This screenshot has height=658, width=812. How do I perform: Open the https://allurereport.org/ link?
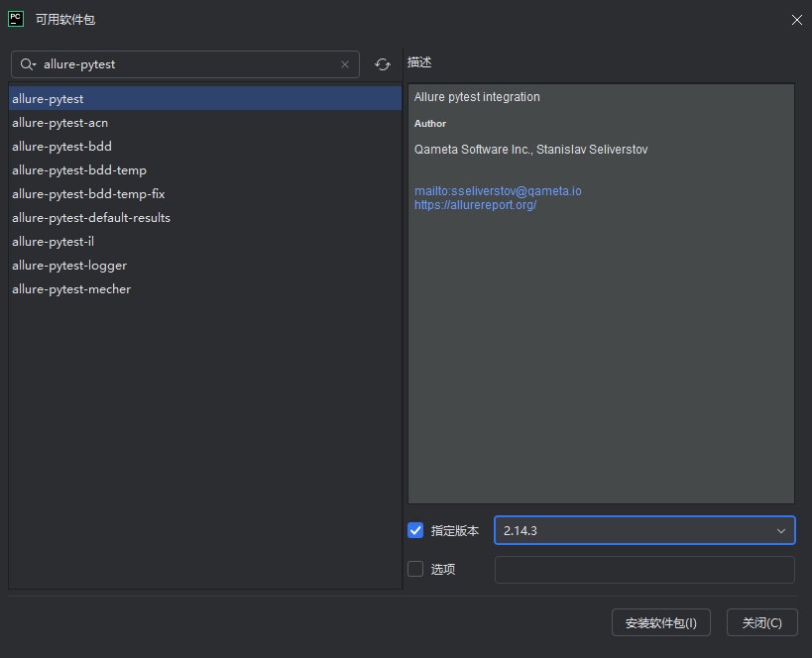pyautogui.click(x=475, y=205)
